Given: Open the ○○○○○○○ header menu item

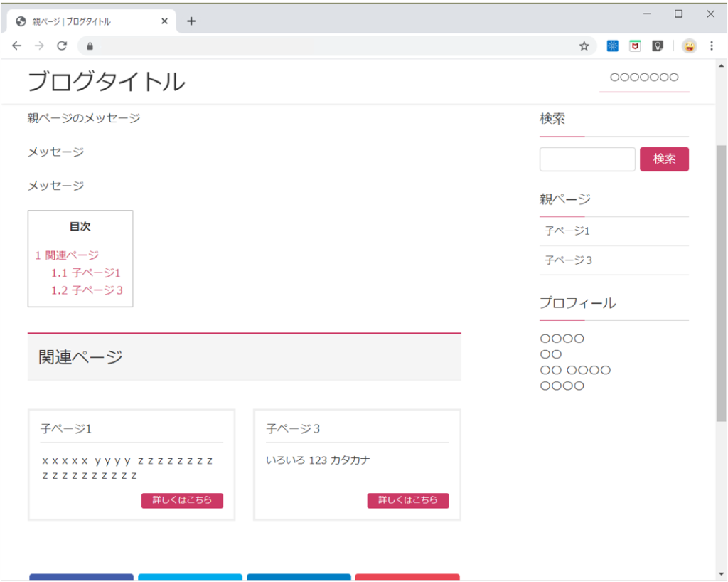Looking at the screenshot, I should pyautogui.click(x=644, y=78).
